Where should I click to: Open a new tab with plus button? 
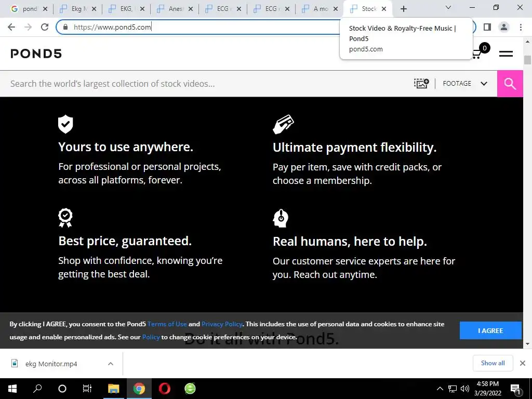pos(403,9)
